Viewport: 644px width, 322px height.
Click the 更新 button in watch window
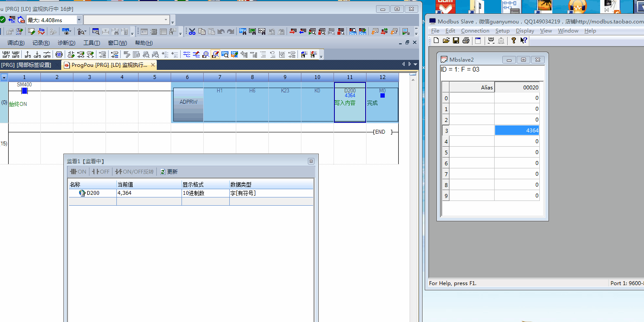point(169,172)
